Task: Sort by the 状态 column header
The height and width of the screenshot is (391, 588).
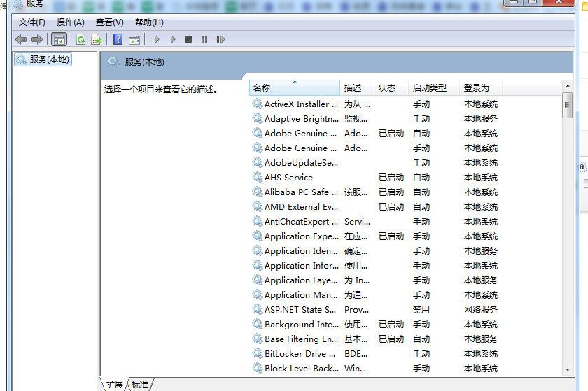Action: [x=391, y=87]
